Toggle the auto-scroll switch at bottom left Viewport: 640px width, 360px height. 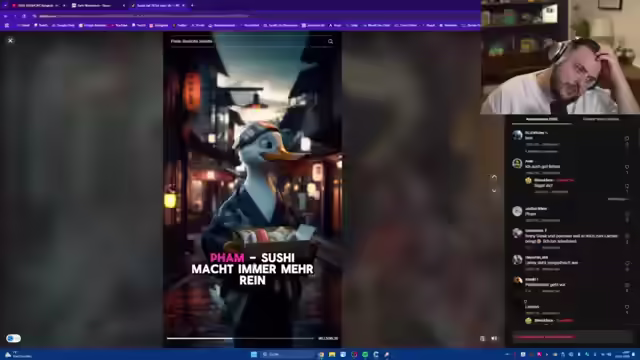pyautogui.click(x=13, y=338)
